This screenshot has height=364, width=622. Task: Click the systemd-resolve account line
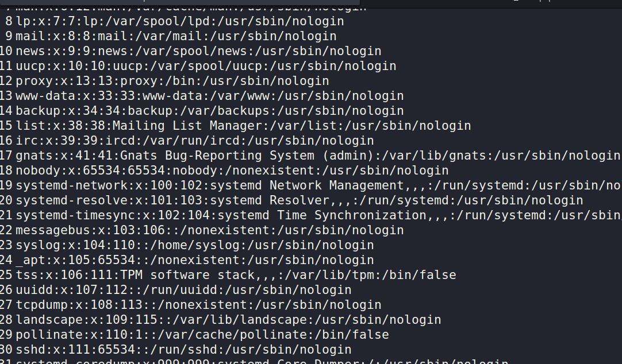pyautogui.click(x=299, y=200)
